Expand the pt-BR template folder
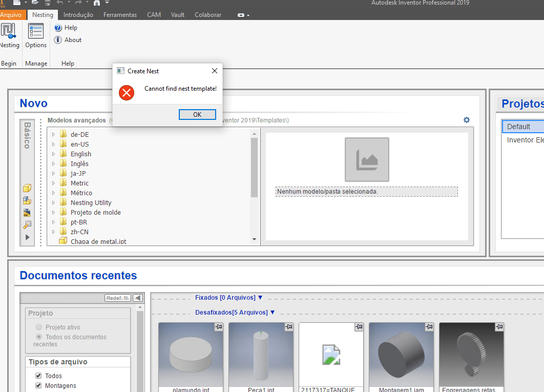Viewport: 544px width, 392px height. (53, 222)
